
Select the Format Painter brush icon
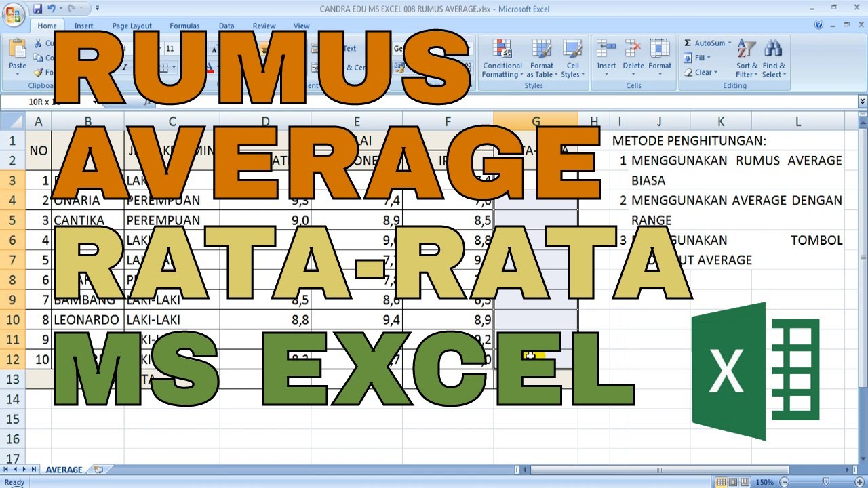click(x=38, y=73)
